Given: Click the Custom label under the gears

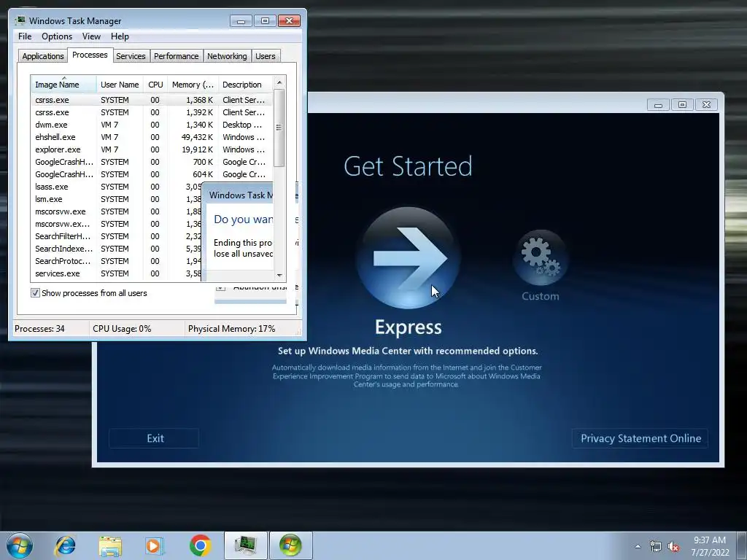Looking at the screenshot, I should coord(541,296).
